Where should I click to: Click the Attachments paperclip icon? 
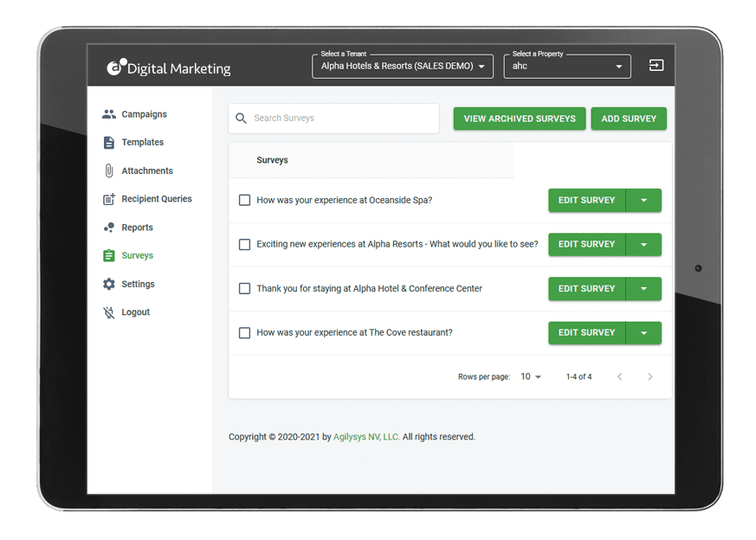click(x=108, y=171)
